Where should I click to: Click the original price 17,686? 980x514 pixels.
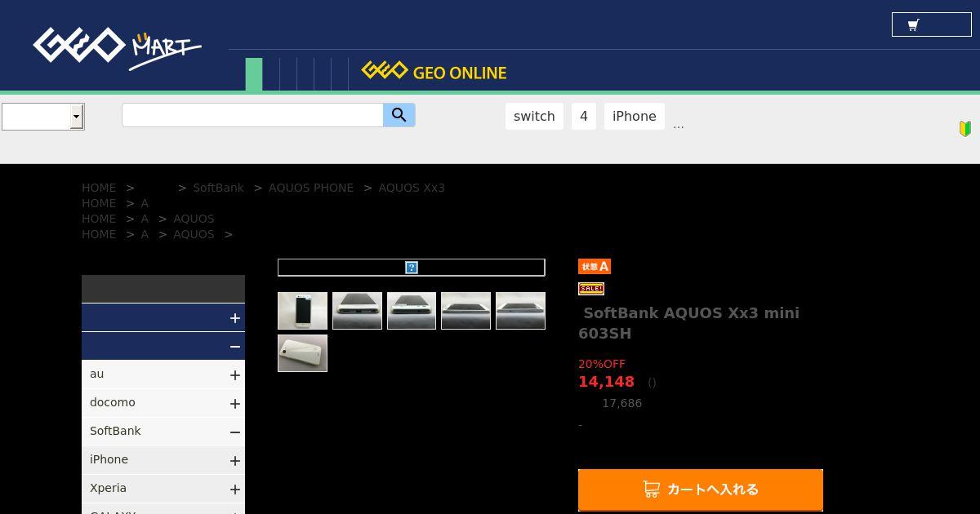[x=621, y=403]
